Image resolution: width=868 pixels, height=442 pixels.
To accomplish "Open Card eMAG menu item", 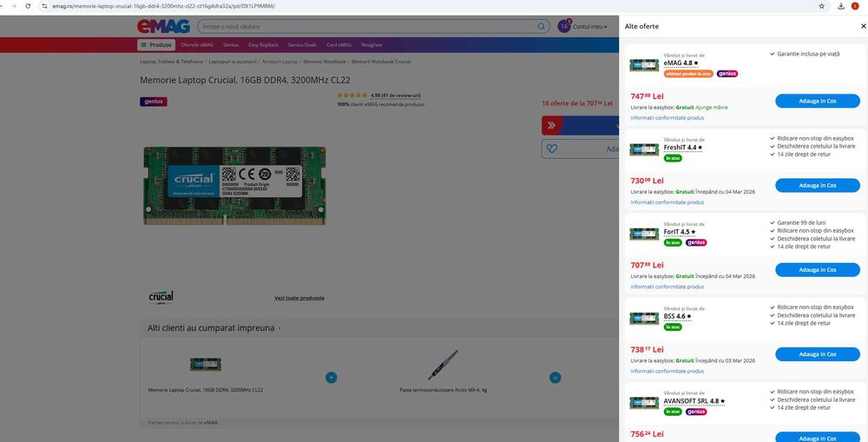I will pyautogui.click(x=339, y=45).
